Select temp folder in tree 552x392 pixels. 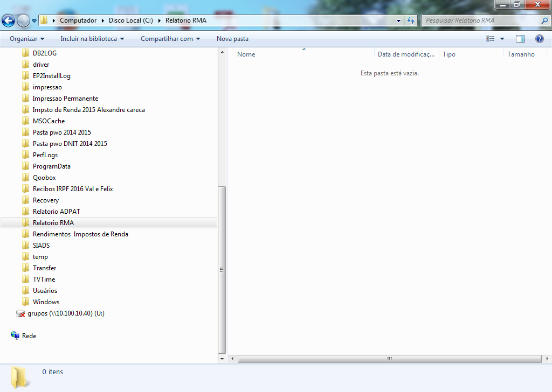pos(40,257)
